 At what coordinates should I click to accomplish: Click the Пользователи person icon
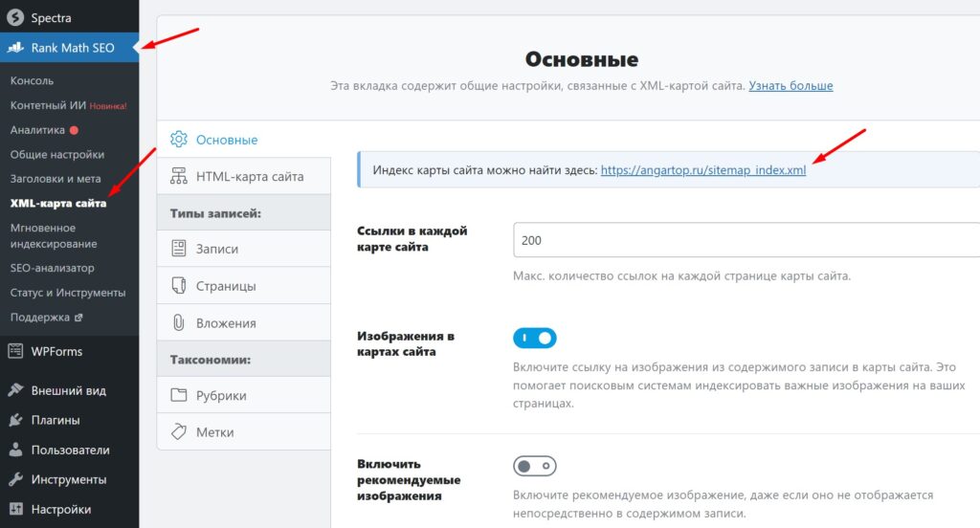(x=15, y=450)
